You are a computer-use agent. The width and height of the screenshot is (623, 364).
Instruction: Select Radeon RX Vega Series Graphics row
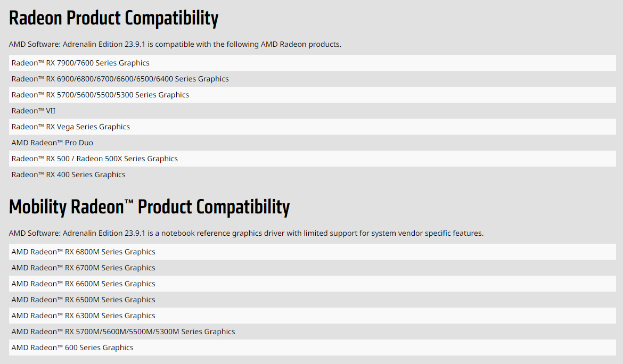tap(70, 127)
